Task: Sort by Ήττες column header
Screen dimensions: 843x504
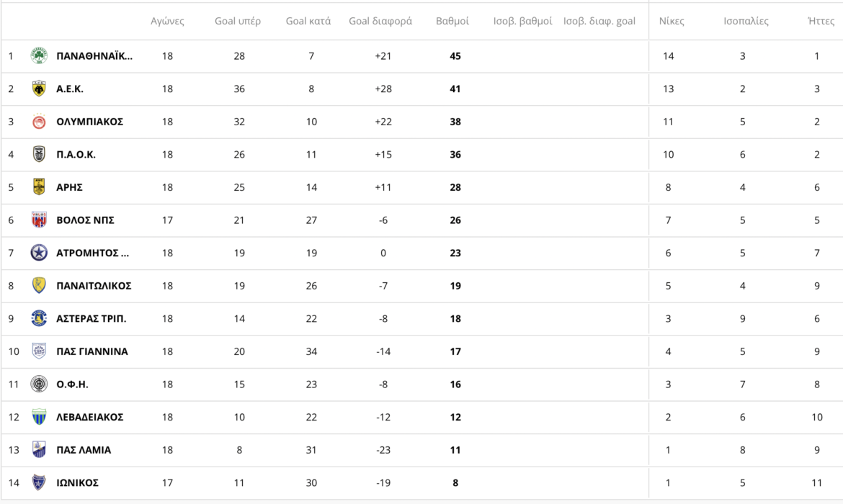Action: click(821, 21)
